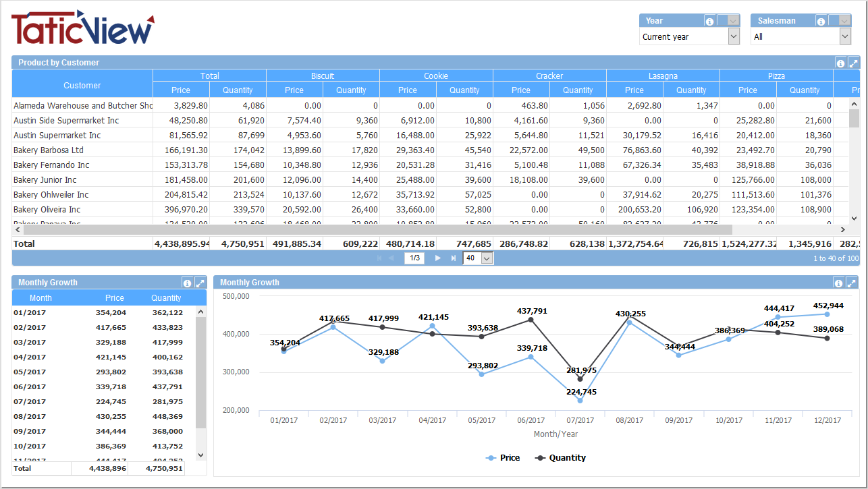This screenshot has width=868, height=489.
Task: Open the Salesman dropdown showing All
Action: [x=844, y=37]
